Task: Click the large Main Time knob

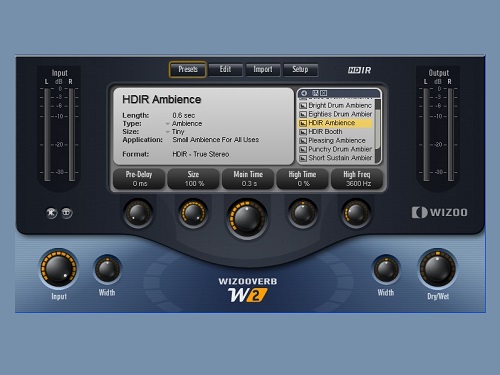Action: click(247, 218)
